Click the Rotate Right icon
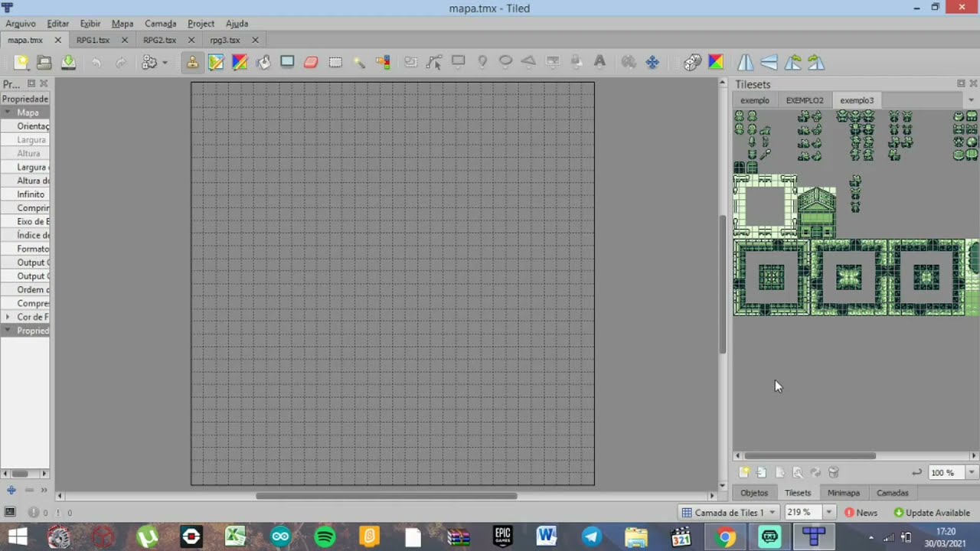Screen dimensions: 980x551 [x=816, y=63]
